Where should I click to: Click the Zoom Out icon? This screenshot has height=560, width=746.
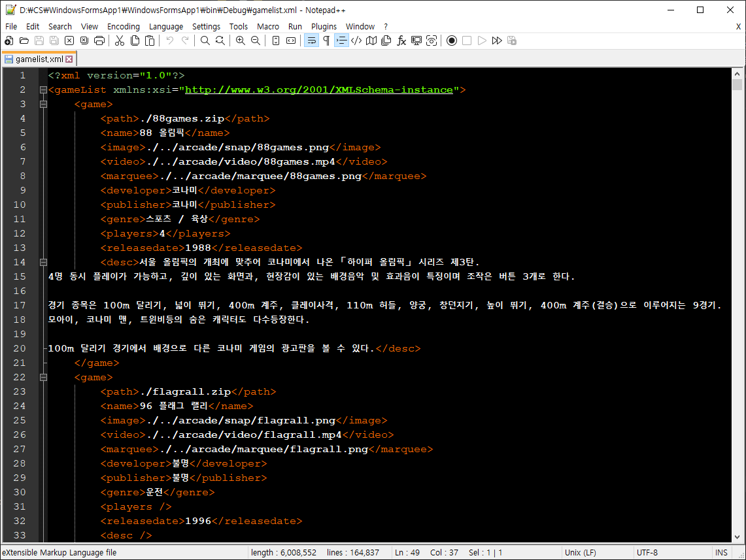point(256,41)
